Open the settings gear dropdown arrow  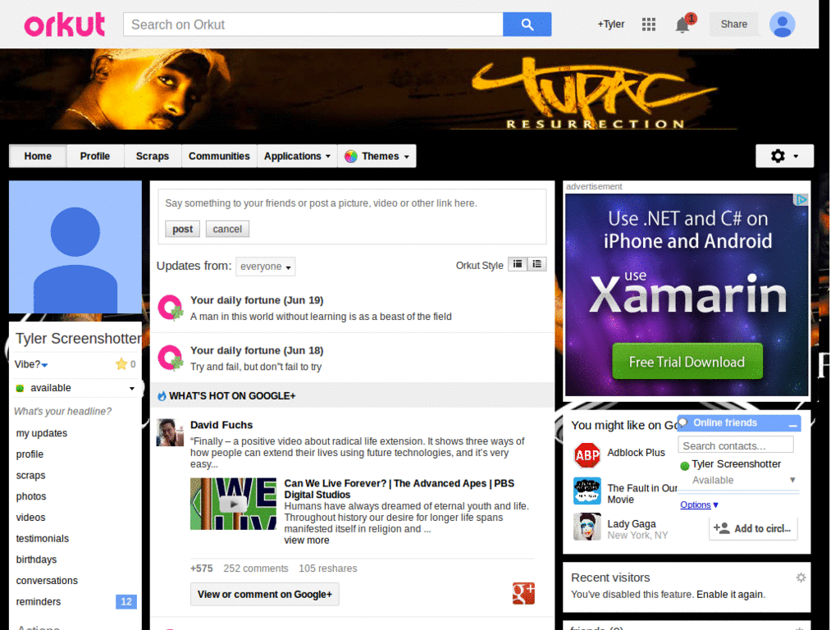click(796, 157)
